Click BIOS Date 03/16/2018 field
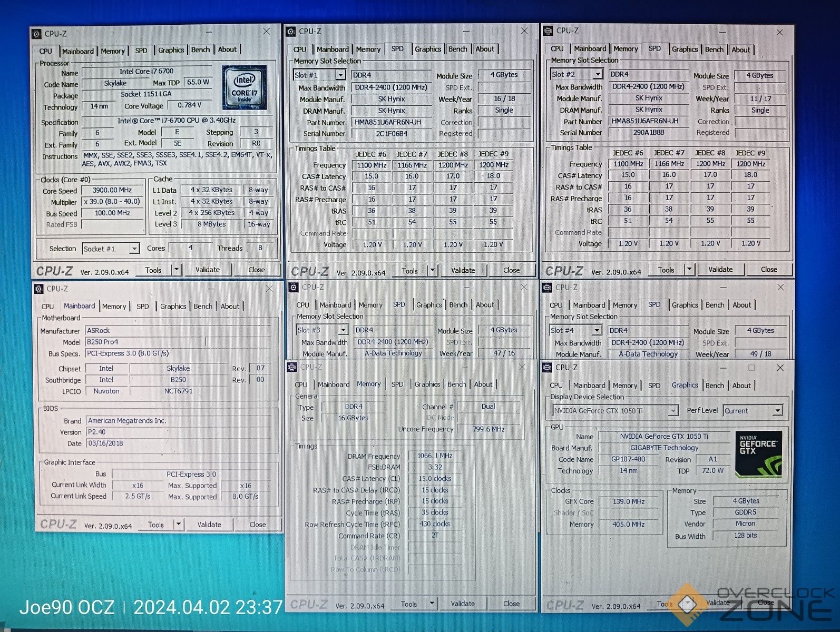The height and width of the screenshot is (632, 840). tap(179, 443)
